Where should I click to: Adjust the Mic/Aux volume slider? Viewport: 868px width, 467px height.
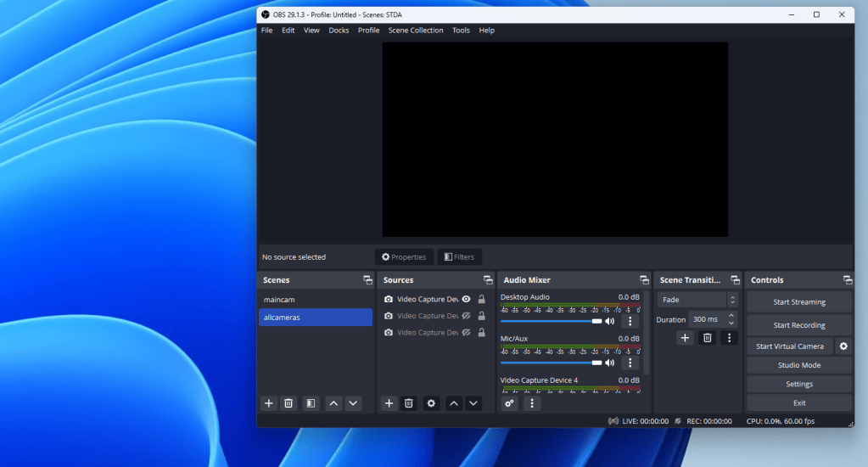pos(551,363)
